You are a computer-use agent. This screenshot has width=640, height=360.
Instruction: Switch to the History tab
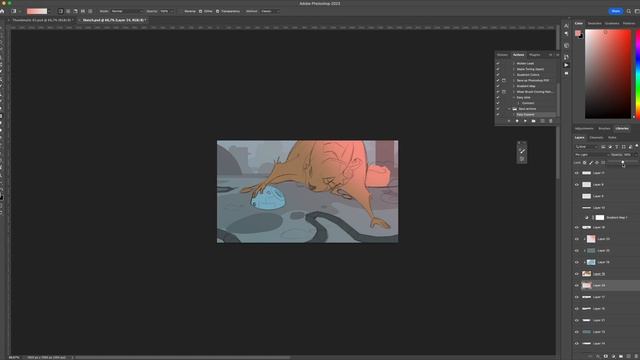(x=502, y=55)
